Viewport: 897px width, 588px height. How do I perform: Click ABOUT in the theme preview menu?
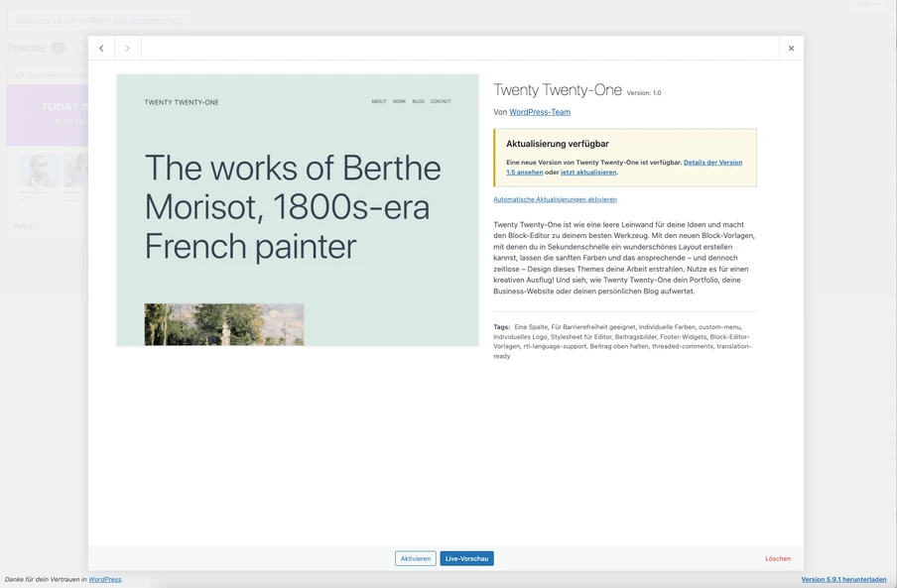[379, 101]
